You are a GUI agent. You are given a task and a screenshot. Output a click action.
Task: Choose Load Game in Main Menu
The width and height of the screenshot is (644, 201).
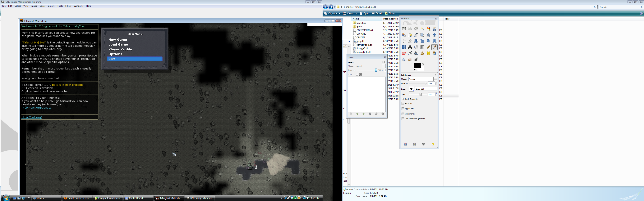pyautogui.click(x=118, y=44)
